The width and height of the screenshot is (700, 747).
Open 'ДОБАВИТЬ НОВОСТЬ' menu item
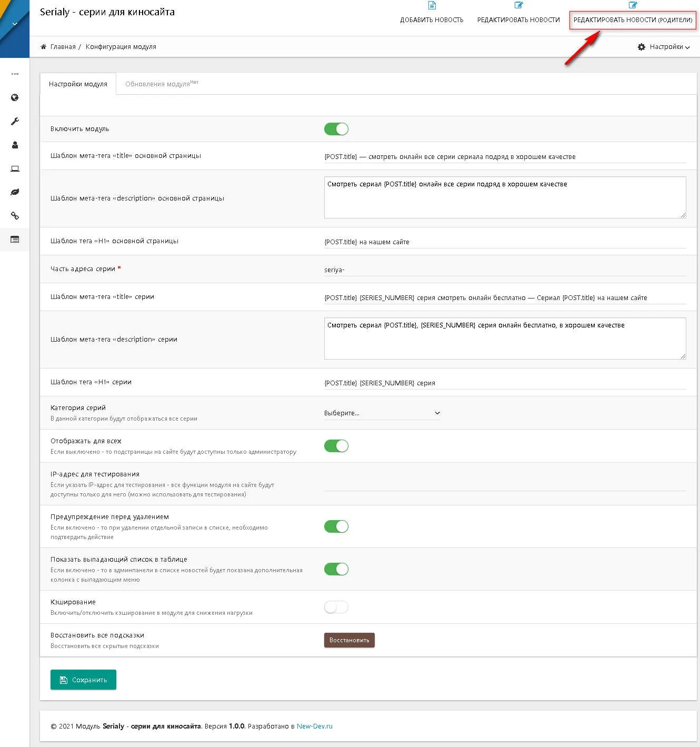pyautogui.click(x=432, y=20)
